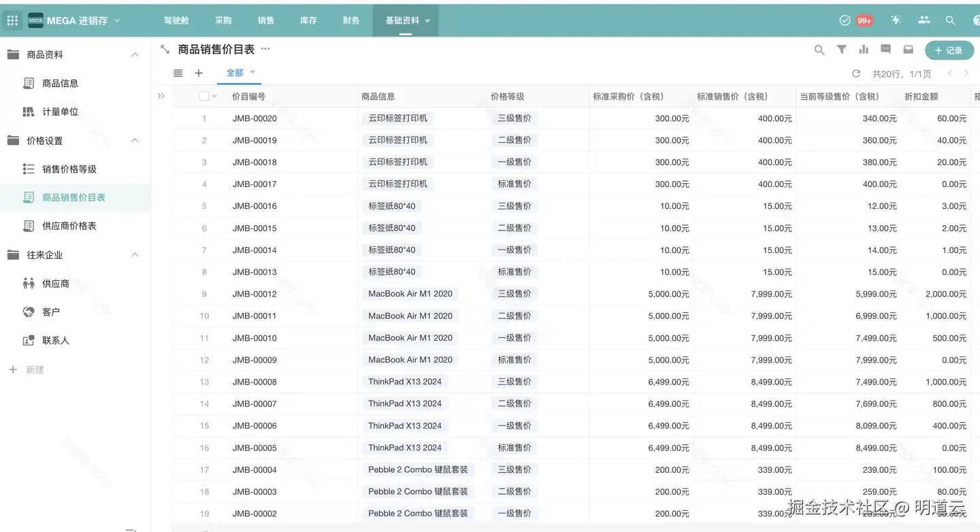This screenshot has width=980, height=532.
Task: Click the 销售价格等级 list icon
Action: (x=29, y=169)
